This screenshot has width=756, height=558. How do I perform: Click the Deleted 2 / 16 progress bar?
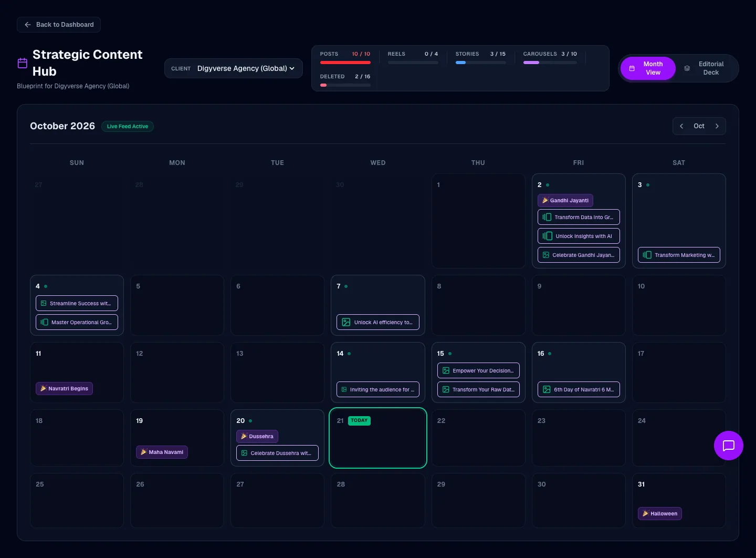pos(345,85)
